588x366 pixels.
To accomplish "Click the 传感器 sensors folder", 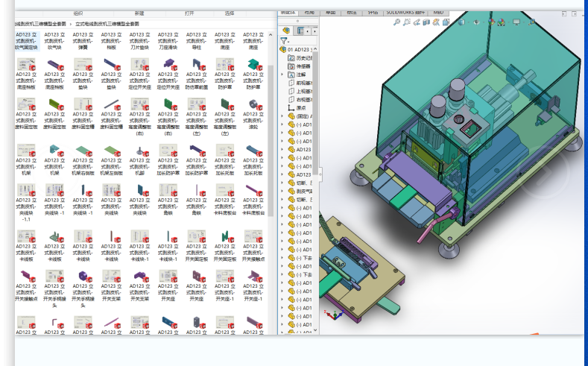I will (303, 66).
